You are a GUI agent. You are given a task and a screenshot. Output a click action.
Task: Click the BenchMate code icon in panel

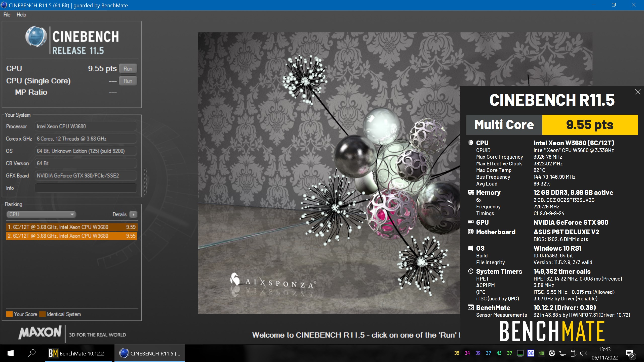coord(470,307)
